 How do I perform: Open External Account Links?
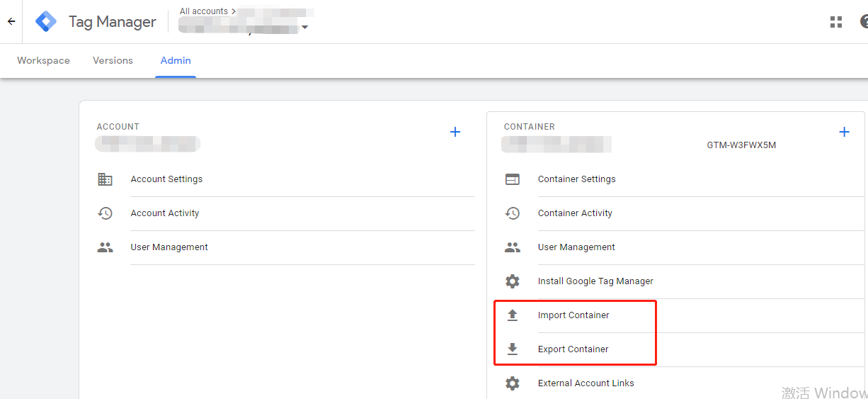coord(586,383)
